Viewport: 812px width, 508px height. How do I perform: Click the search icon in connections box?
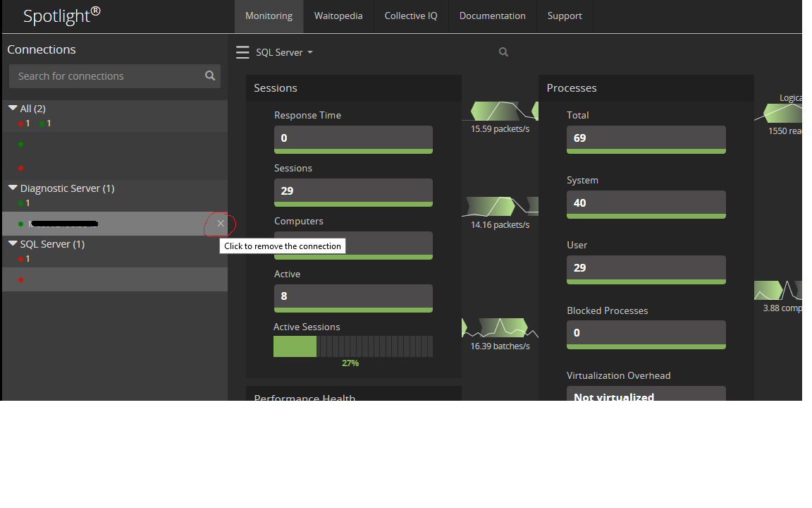210,76
